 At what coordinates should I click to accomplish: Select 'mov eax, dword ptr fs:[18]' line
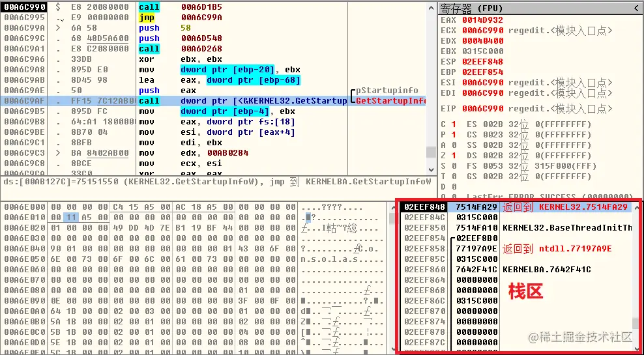point(217,122)
